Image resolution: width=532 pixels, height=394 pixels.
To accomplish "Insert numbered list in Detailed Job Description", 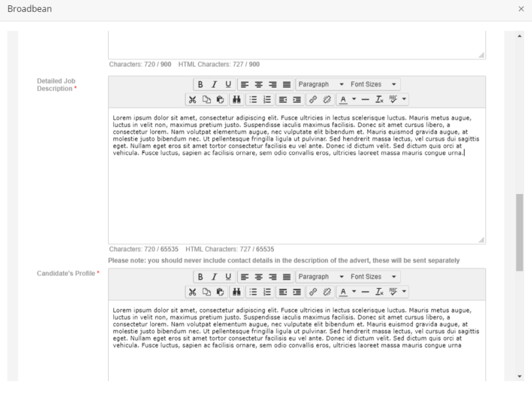I will [267, 100].
